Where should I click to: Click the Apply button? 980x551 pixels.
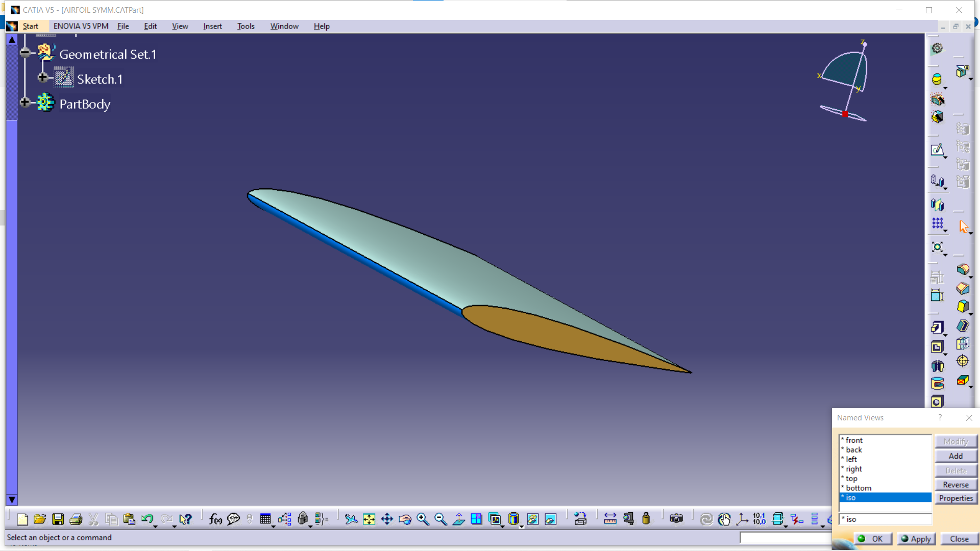pyautogui.click(x=916, y=539)
